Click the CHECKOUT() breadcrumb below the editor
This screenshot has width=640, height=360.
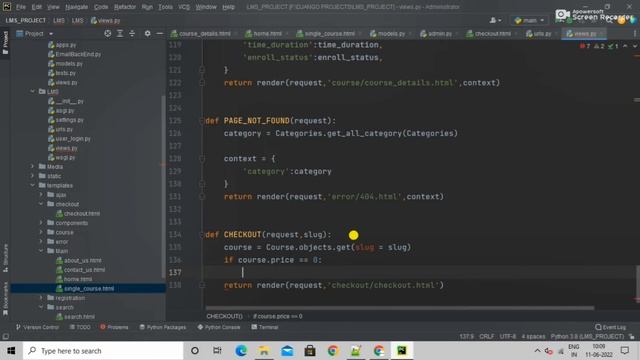point(224,316)
